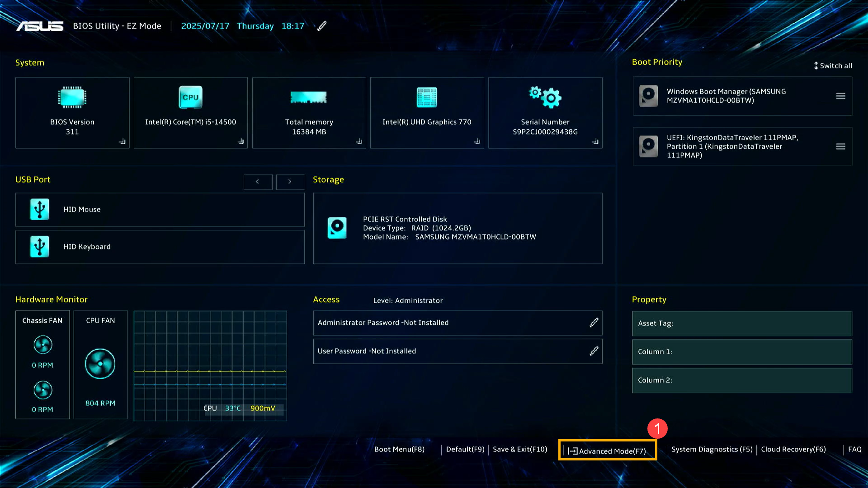Go to next USB Port page
Image resolution: width=868 pixels, height=488 pixels.
(290, 182)
